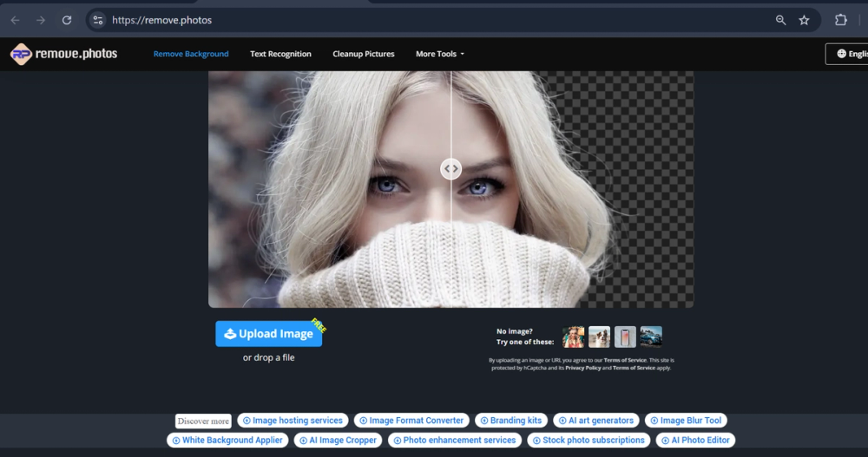The height and width of the screenshot is (457, 868).
Task: Try the sample blue car photo
Action: 651,336
